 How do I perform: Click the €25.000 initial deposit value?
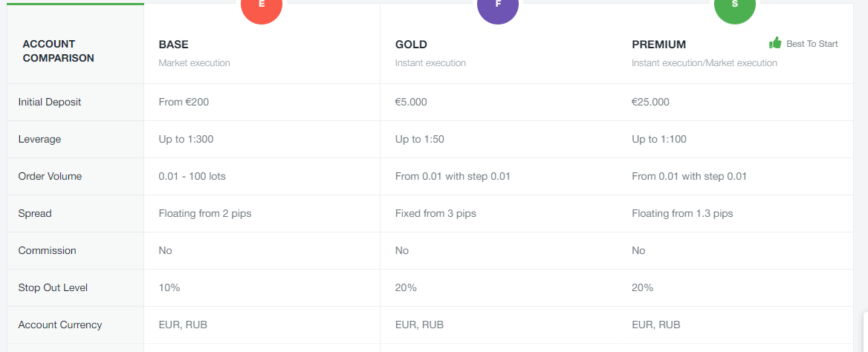pyautogui.click(x=650, y=102)
